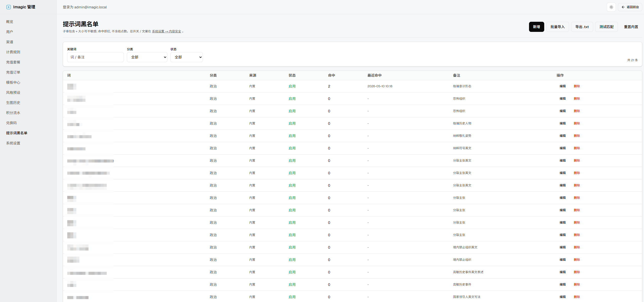Follow the 系统设置 → 内容安全 link

(x=166, y=31)
